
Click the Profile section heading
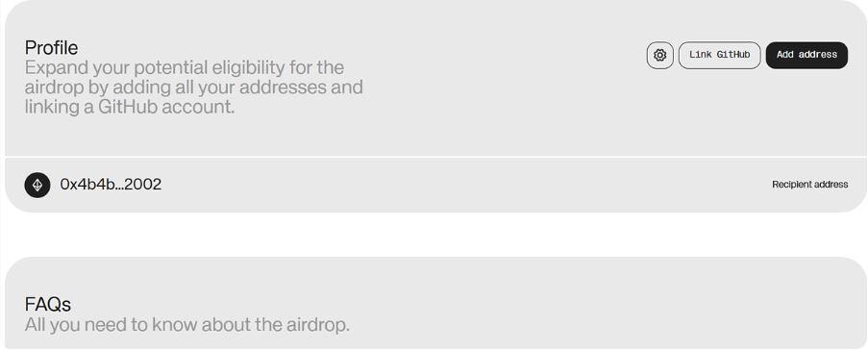click(52, 48)
